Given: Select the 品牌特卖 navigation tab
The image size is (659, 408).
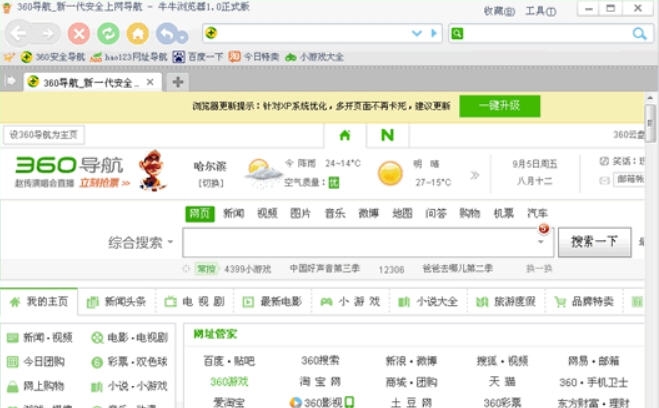Looking at the screenshot, I should coord(584,302).
